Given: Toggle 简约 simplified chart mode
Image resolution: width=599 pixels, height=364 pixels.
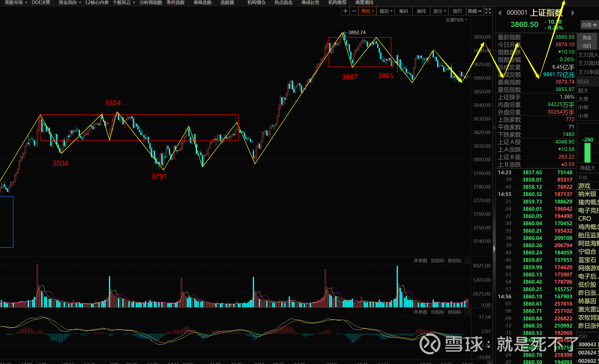Looking at the screenshot, I should pyautogui.click(x=457, y=11).
